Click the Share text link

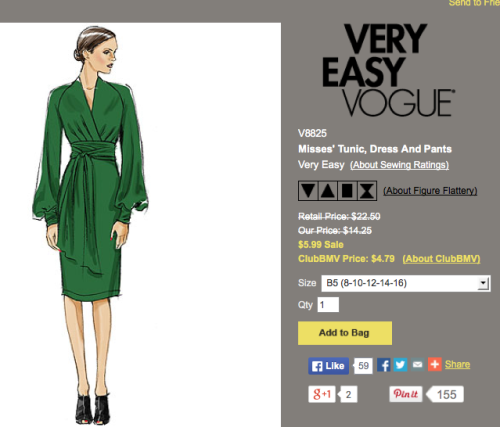[457, 365]
